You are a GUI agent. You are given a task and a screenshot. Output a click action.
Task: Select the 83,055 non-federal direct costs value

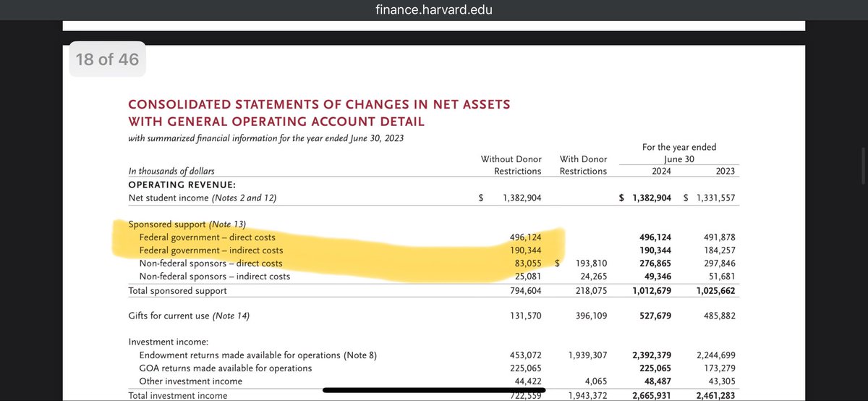pyautogui.click(x=527, y=263)
